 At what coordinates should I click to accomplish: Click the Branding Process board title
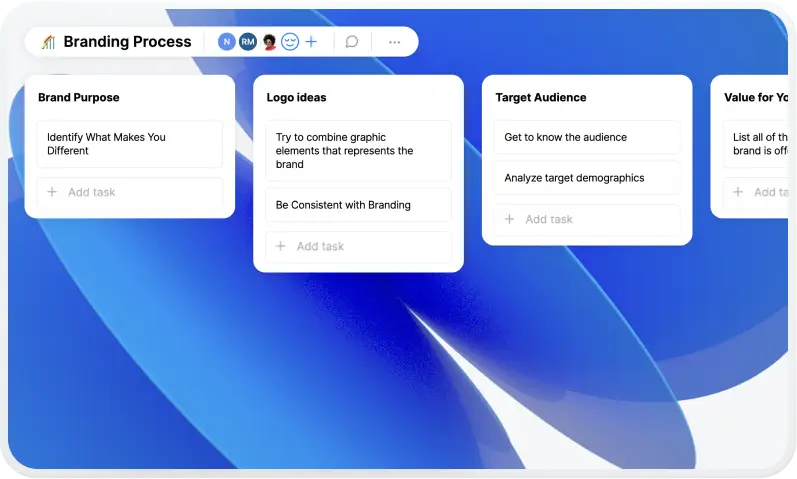click(x=127, y=42)
